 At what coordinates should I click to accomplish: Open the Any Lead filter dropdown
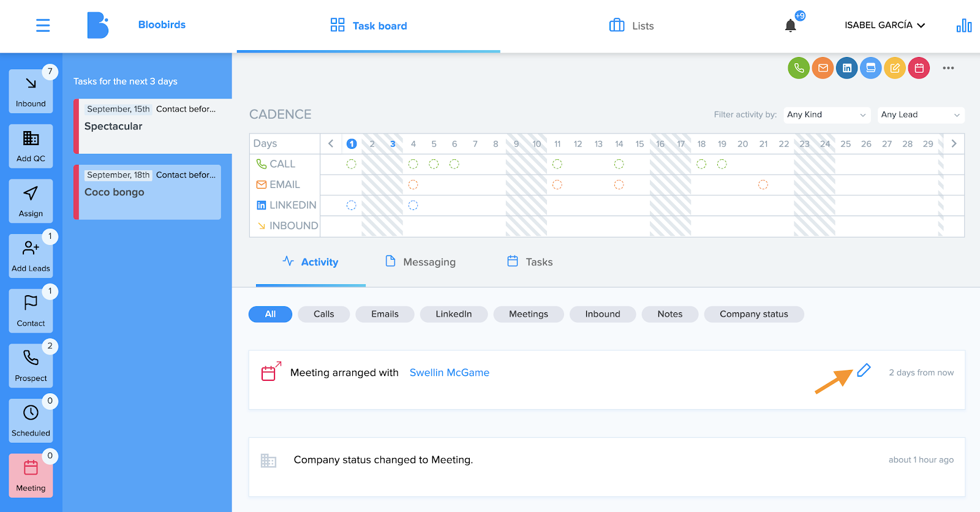point(921,115)
